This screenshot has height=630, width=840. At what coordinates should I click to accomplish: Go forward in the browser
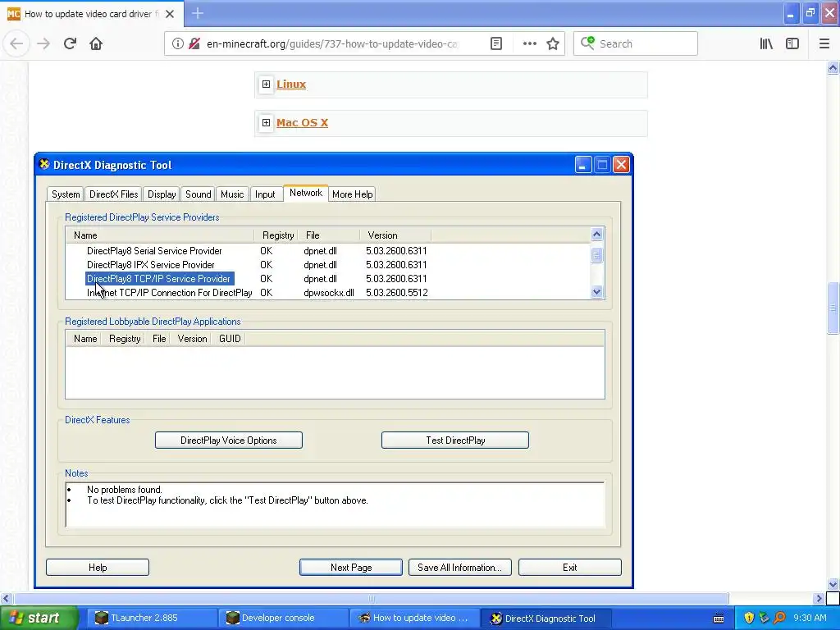pyautogui.click(x=43, y=43)
